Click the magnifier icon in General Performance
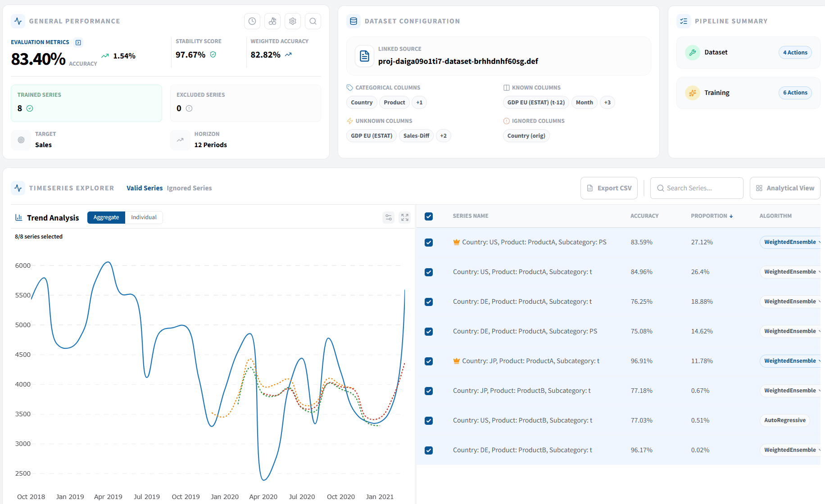This screenshot has width=825, height=504. click(313, 21)
